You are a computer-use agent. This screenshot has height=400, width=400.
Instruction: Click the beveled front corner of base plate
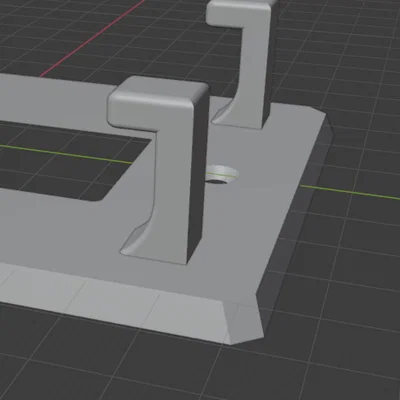point(245,319)
